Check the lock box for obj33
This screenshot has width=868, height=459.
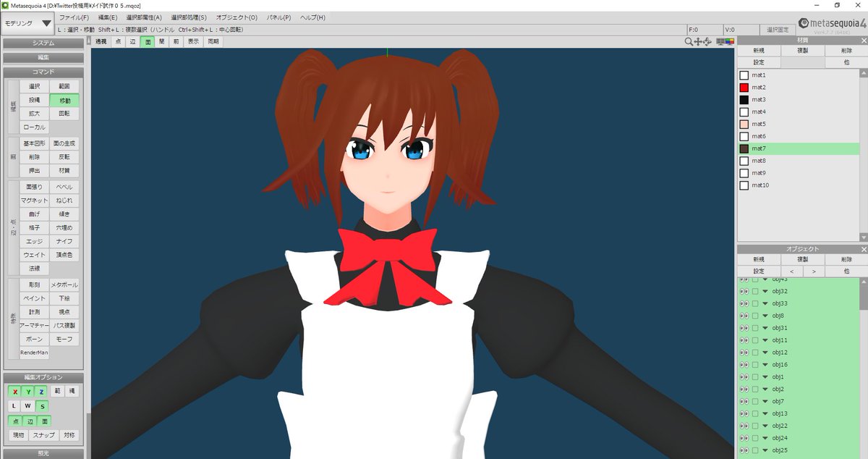coord(755,303)
